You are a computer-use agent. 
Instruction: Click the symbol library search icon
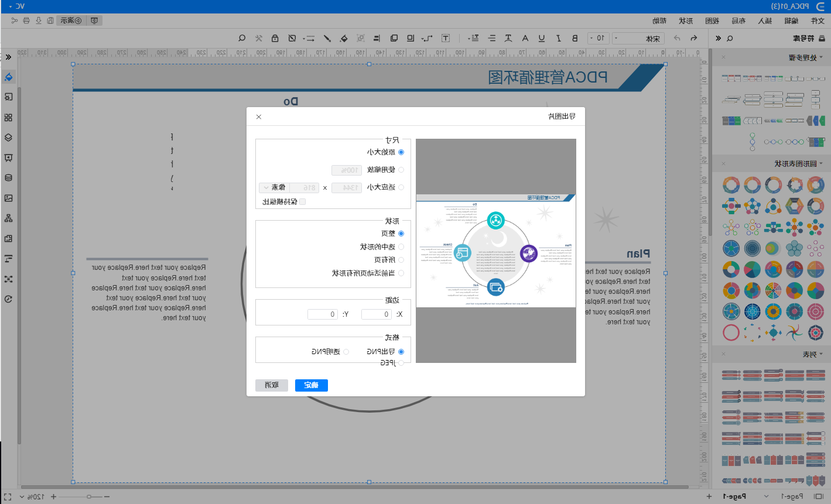[730, 38]
